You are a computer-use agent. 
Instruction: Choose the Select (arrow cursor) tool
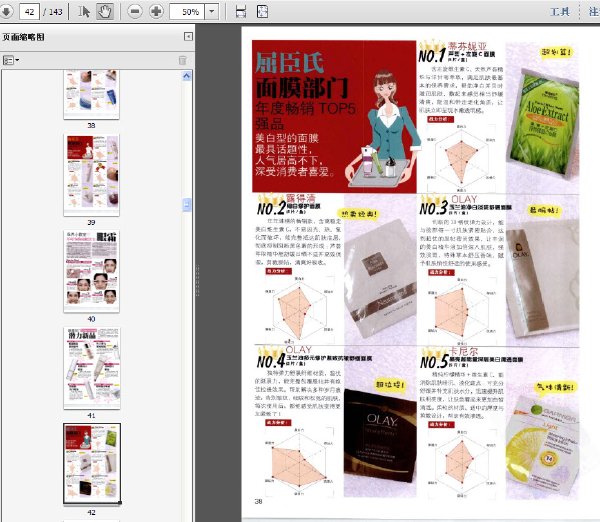click(x=84, y=11)
